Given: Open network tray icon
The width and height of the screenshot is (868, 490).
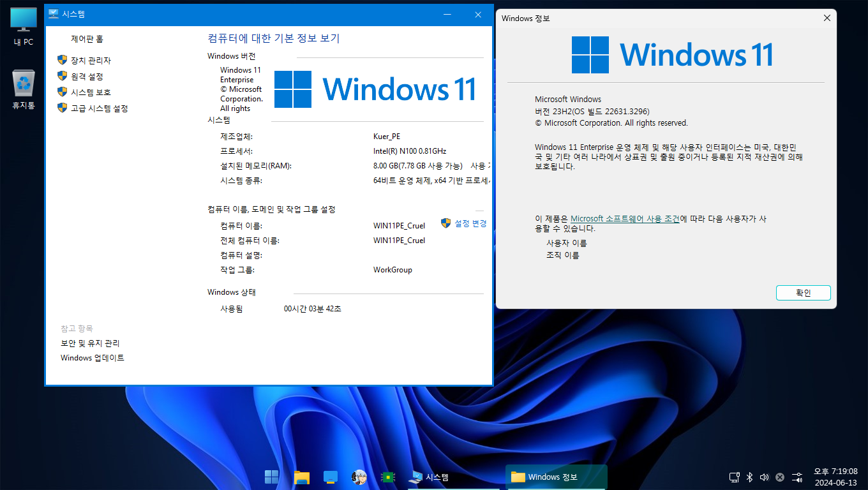Looking at the screenshot, I should pos(735,477).
